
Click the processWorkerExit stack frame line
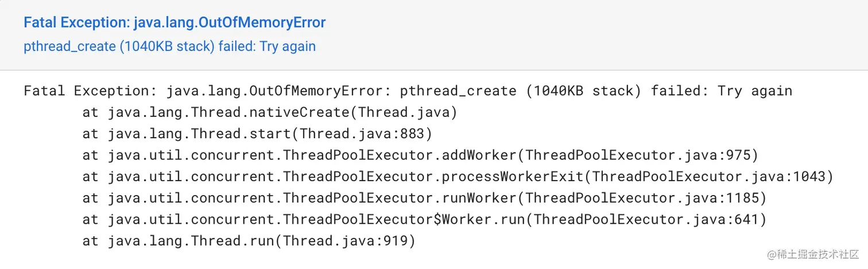(458, 177)
